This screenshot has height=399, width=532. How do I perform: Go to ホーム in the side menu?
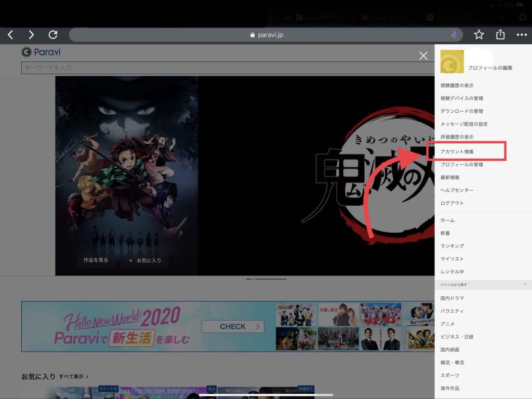[x=447, y=220]
